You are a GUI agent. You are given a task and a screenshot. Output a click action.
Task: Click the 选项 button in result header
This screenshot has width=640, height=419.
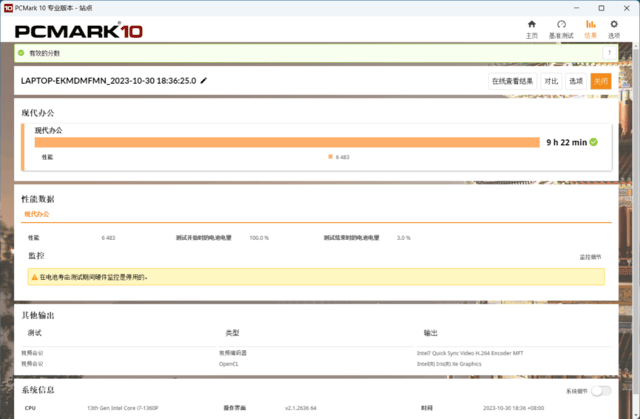coord(576,81)
